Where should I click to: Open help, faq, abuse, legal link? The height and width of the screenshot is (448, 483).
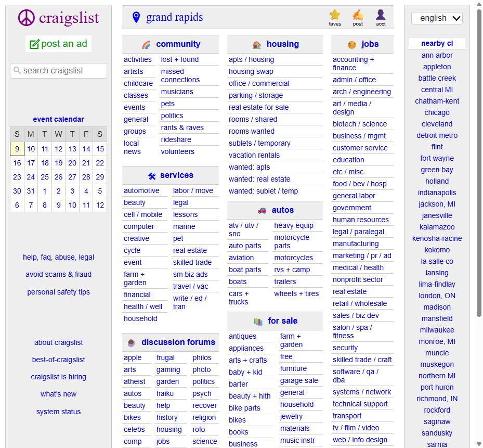coord(59,257)
